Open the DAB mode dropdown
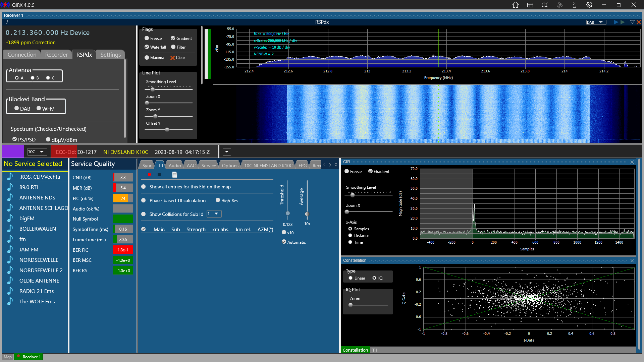644x362 pixels. click(596, 22)
